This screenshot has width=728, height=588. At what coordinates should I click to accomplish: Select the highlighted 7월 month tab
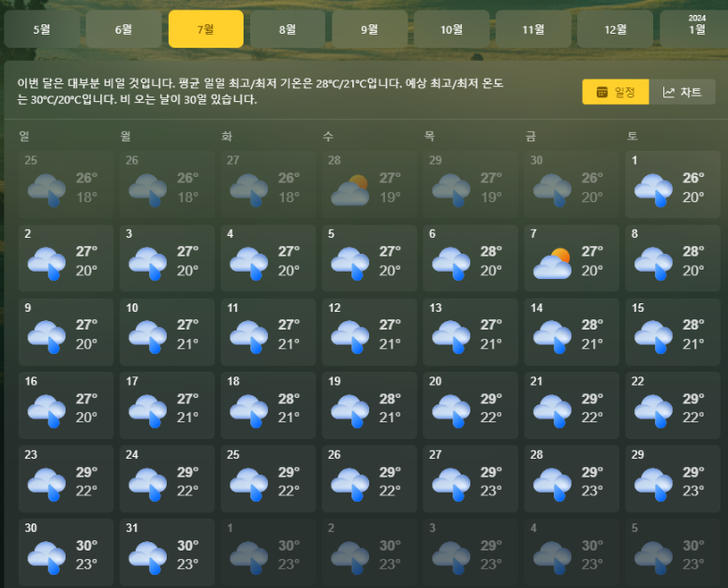(x=206, y=29)
